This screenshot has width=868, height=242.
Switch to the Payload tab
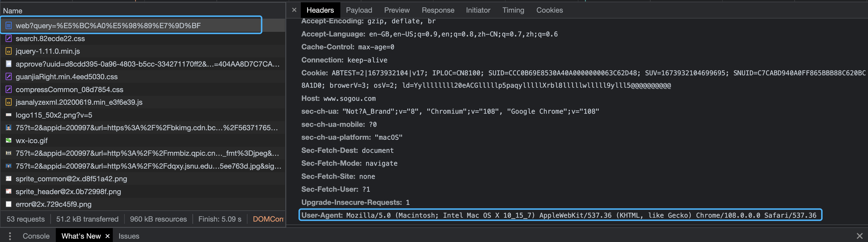(359, 10)
